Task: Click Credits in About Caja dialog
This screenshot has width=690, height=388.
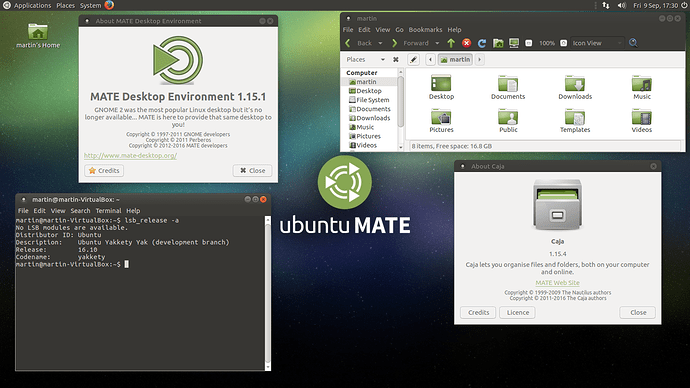Action: pos(478,312)
